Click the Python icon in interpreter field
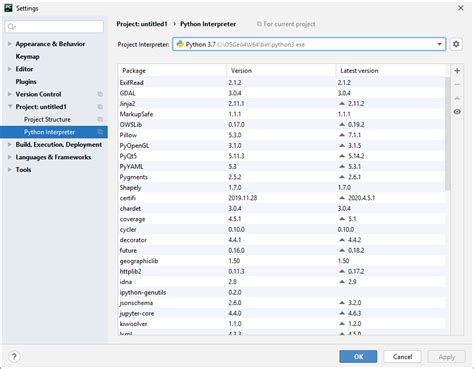The image size is (474, 369). pos(180,44)
